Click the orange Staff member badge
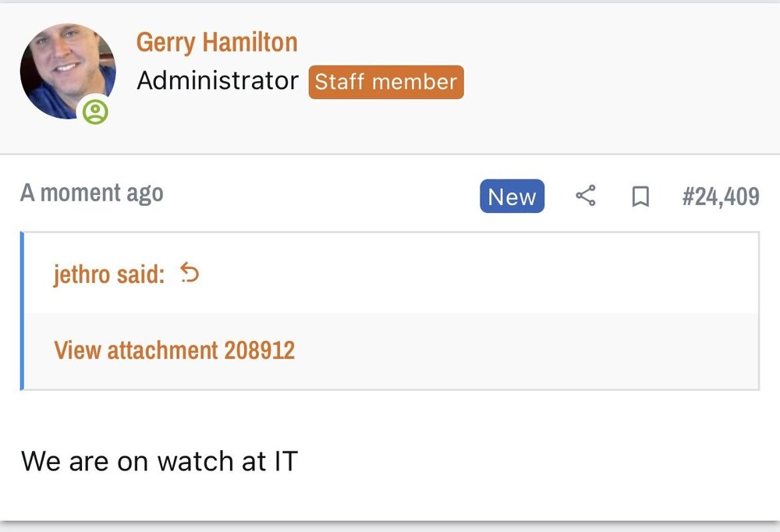The height and width of the screenshot is (532, 780). click(386, 82)
